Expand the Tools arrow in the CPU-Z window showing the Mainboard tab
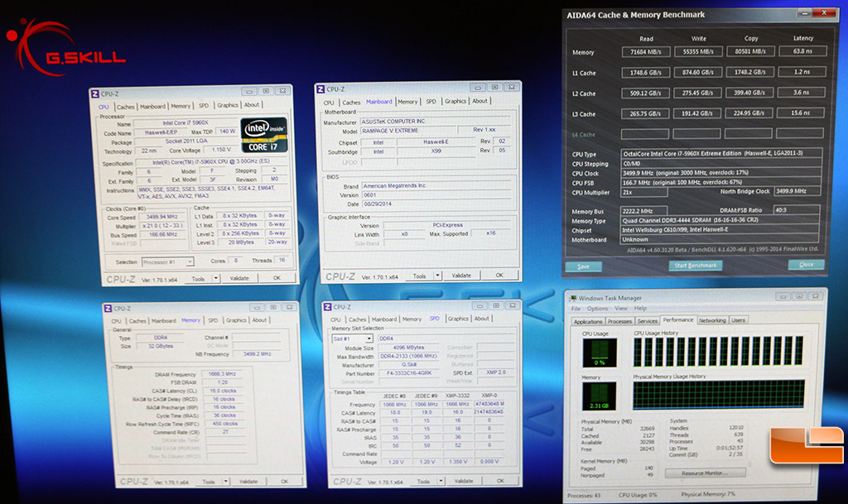 pyautogui.click(x=437, y=276)
